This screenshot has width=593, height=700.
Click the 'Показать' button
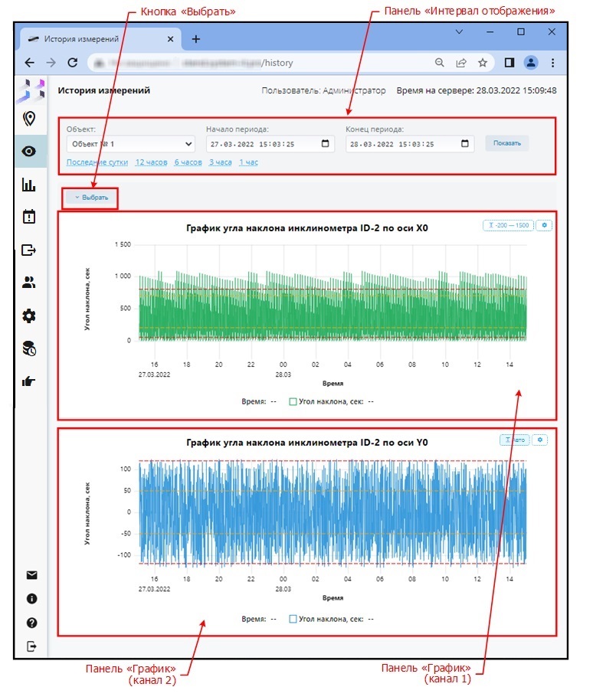click(x=506, y=143)
